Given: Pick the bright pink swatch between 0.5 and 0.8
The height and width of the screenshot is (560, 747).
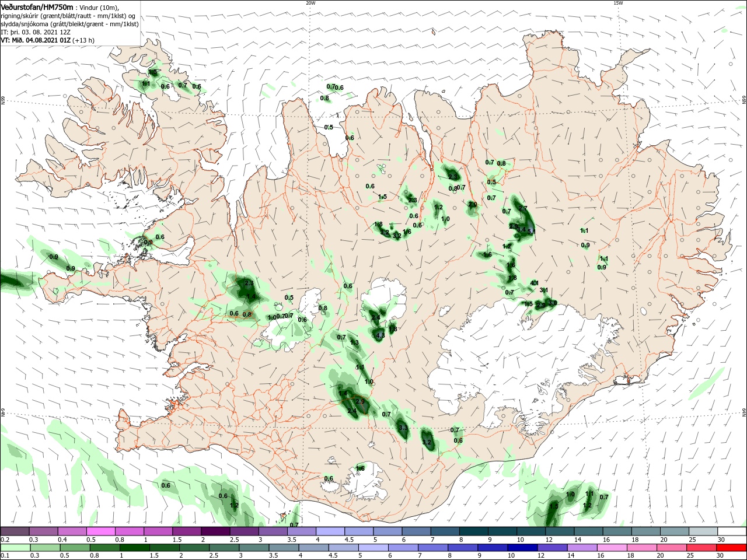Looking at the screenshot, I should [100, 531].
